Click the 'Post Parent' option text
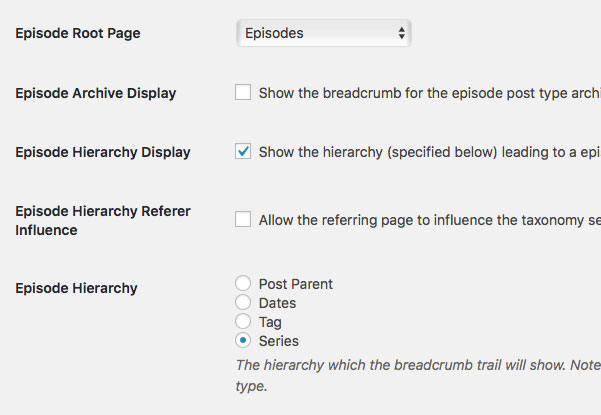This screenshot has width=601, height=415. [x=296, y=284]
